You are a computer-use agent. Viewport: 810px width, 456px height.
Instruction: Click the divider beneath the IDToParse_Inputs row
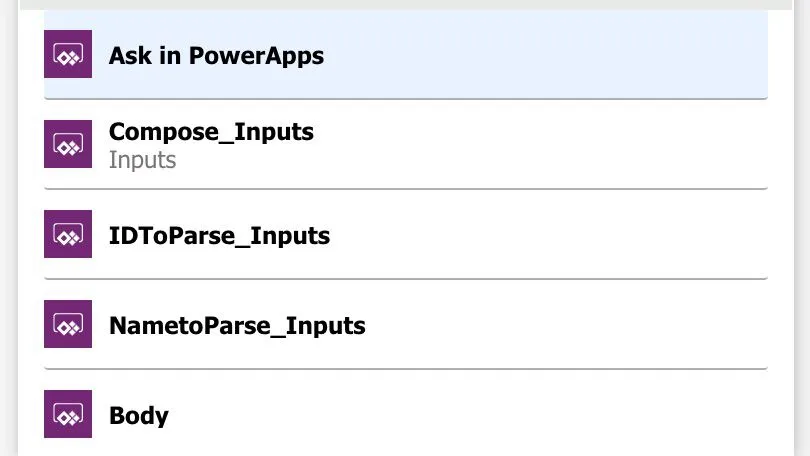pyautogui.click(x=405, y=278)
